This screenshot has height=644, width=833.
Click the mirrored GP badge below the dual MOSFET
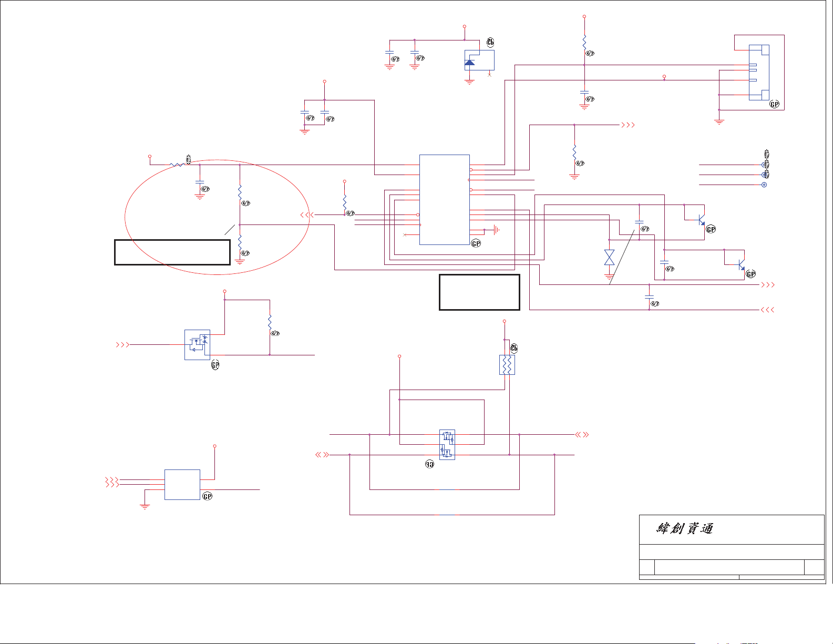coord(430,464)
